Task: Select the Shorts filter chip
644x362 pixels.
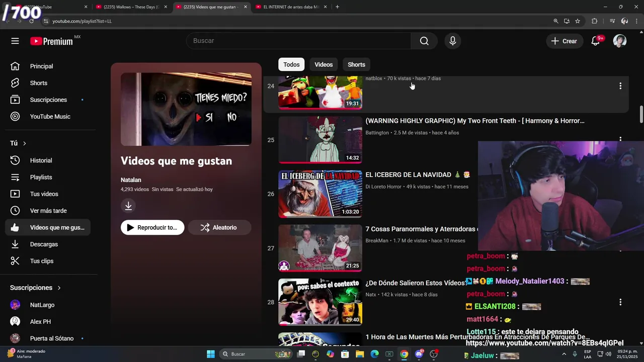Action: click(x=356, y=64)
